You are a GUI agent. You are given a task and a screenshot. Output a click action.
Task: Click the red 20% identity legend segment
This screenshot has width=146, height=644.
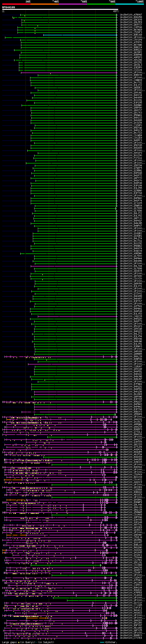pyautogui.click(x=16, y=4)
